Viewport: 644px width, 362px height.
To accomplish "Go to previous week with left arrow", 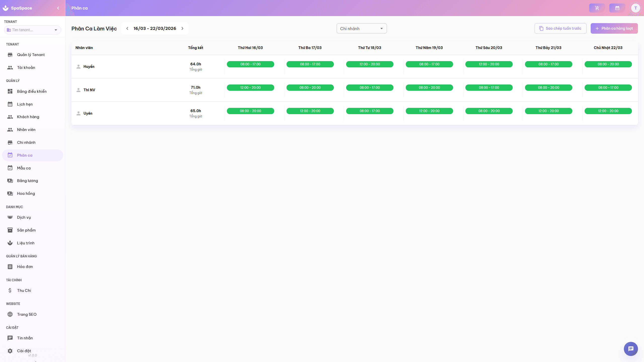I will pyautogui.click(x=127, y=28).
